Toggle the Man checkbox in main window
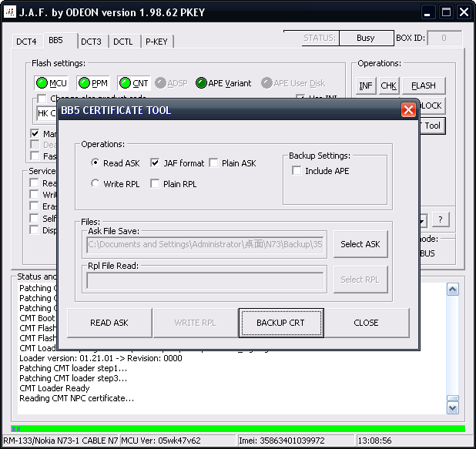476x449 pixels. [x=35, y=133]
